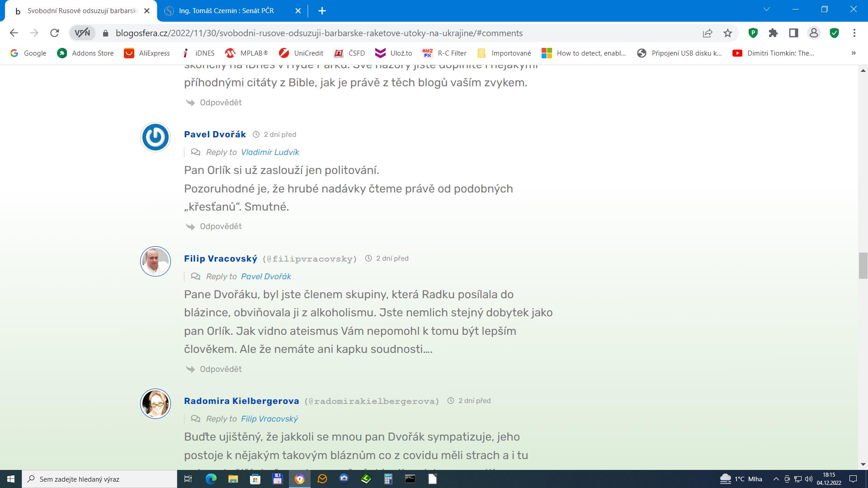This screenshot has height=488, width=868.
Task: Open Chrome three-dot menu
Action: [854, 33]
